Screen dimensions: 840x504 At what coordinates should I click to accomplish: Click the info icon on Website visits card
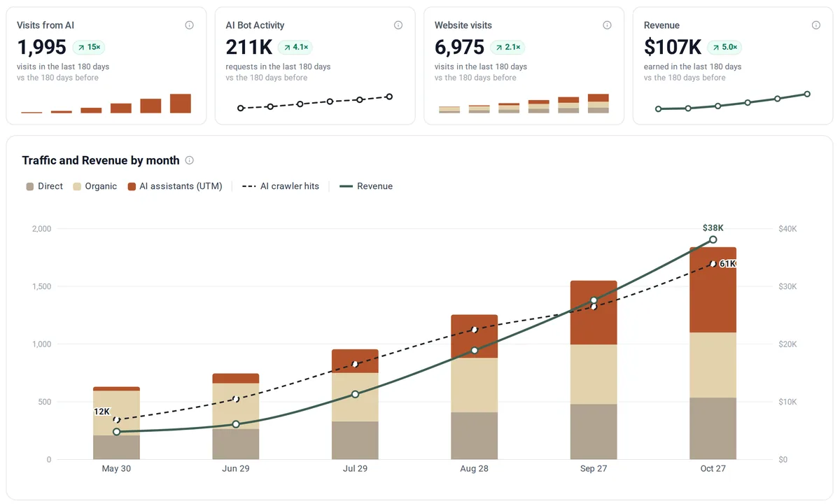coord(607,25)
